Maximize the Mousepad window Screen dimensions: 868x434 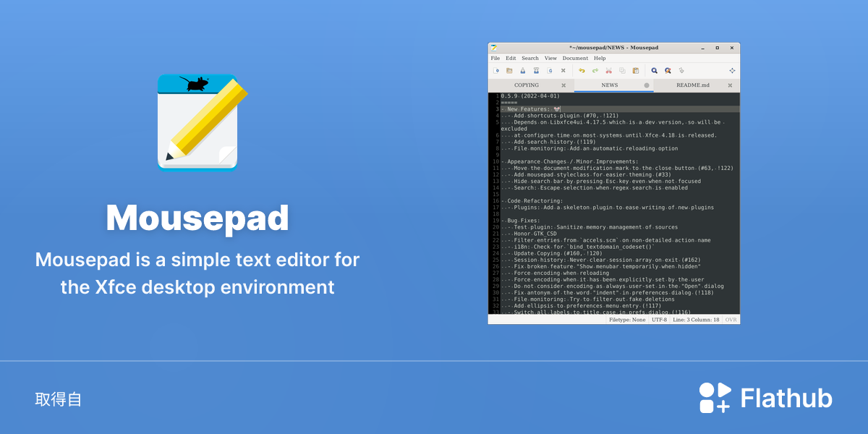coord(718,48)
